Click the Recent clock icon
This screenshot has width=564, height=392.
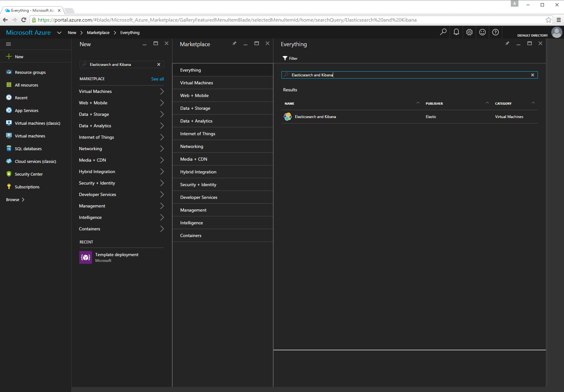click(9, 98)
